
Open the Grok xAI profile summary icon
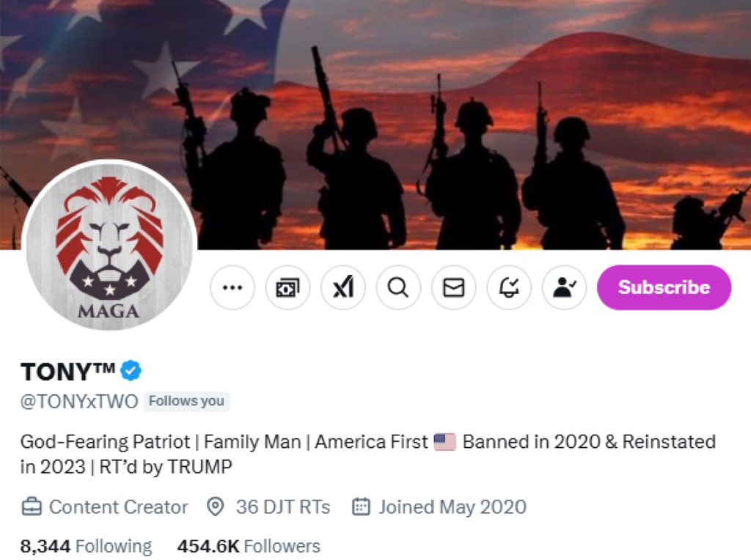343,288
